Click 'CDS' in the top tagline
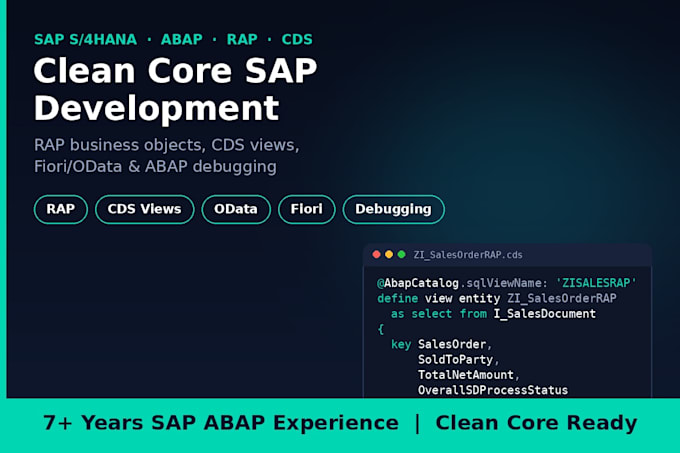 [x=297, y=39]
